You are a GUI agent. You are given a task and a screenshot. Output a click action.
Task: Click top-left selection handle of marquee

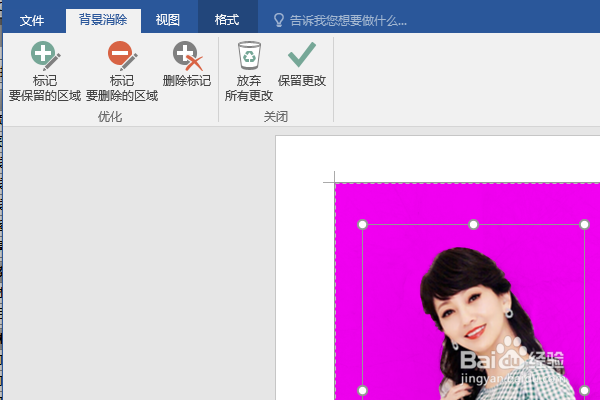pyautogui.click(x=362, y=225)
